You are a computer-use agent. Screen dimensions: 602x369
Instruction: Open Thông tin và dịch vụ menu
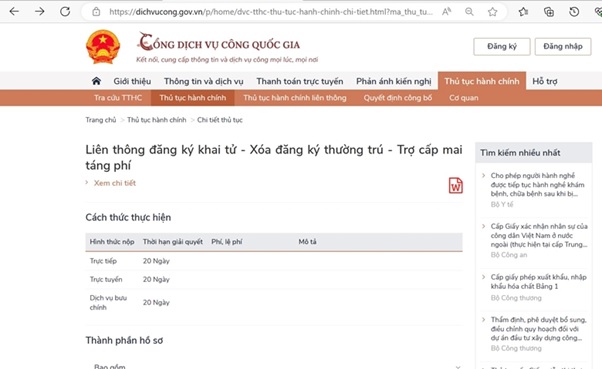[204, 81]
